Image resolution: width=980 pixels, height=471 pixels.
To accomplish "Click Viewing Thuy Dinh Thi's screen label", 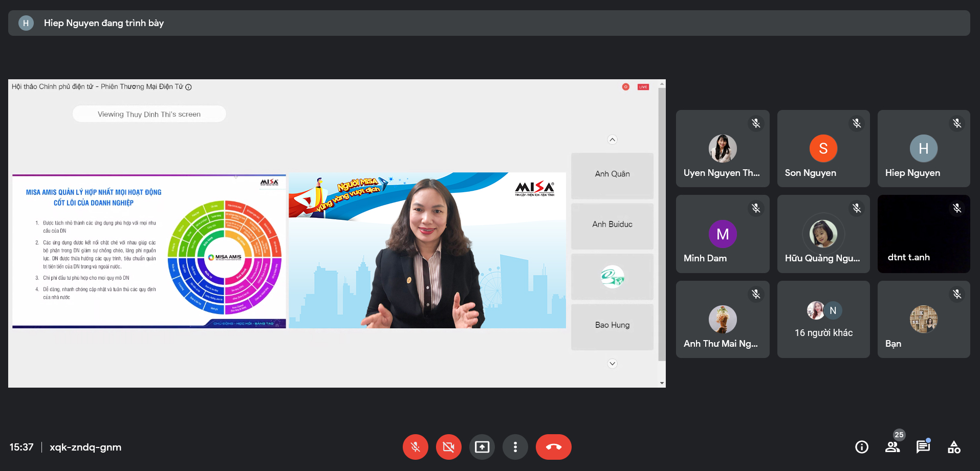I will tap(149, 114).
